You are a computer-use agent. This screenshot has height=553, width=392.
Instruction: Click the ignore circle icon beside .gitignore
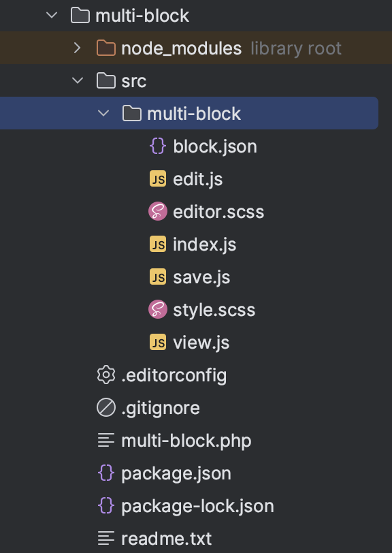click(x=106, y=408)
